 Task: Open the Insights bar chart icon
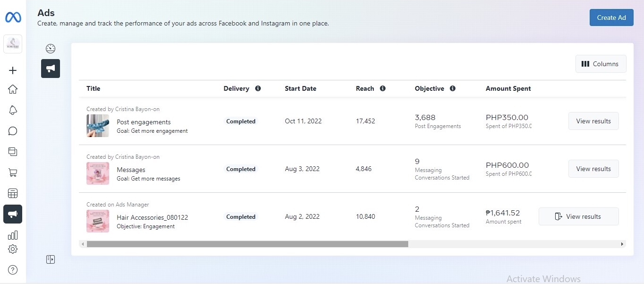[13, 235]
